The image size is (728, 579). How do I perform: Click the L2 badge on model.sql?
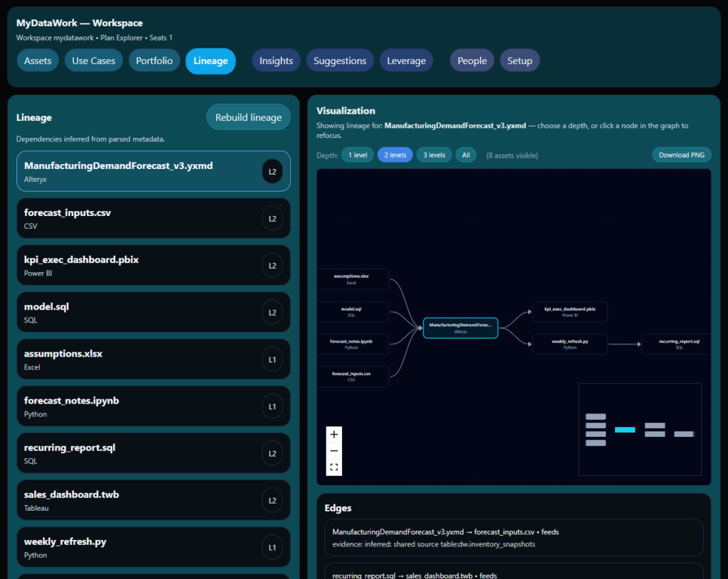click(x=272, y=312)
